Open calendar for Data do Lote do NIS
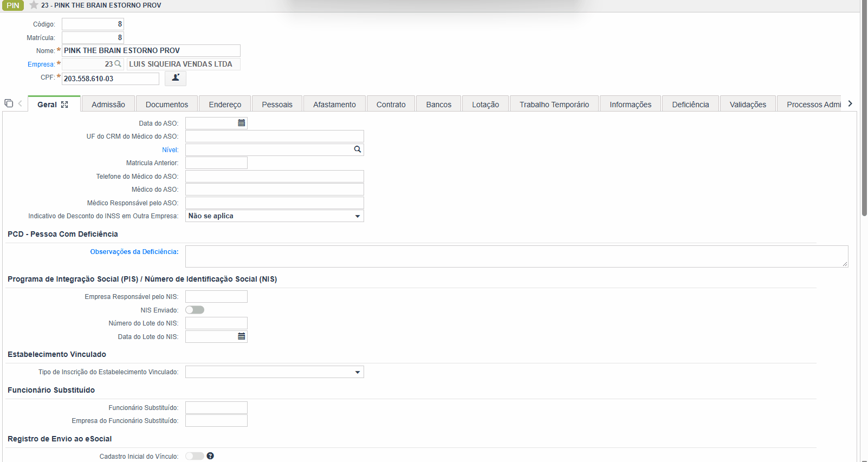Viewport: 868px width, 462px height. pos(242,336)
